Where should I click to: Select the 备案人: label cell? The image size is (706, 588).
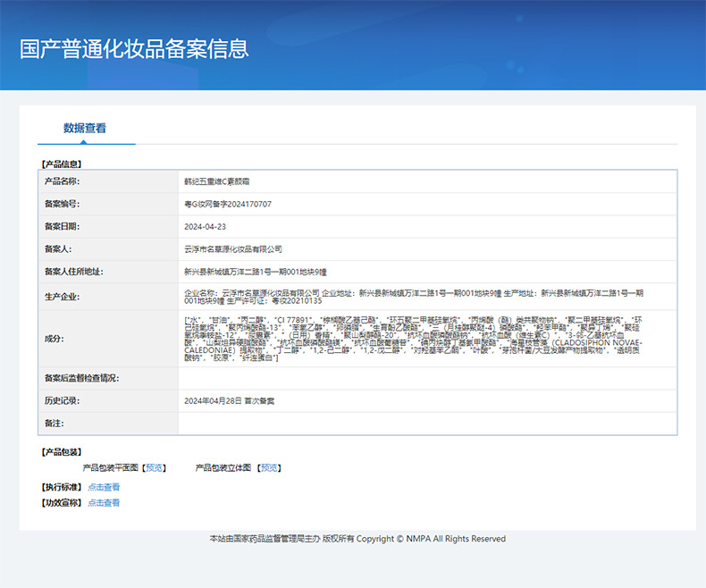pos(108,249)
